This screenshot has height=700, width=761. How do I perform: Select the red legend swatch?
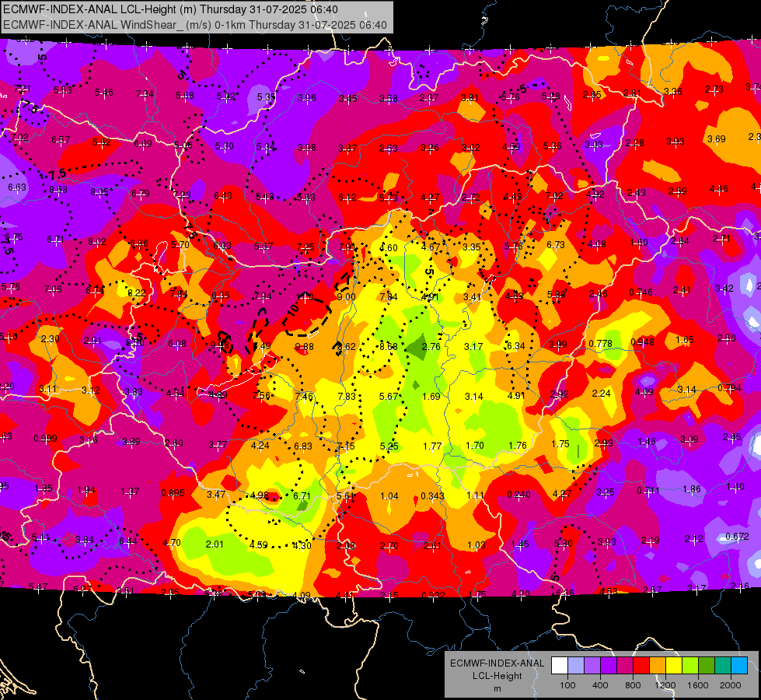(x=641, y=666)
